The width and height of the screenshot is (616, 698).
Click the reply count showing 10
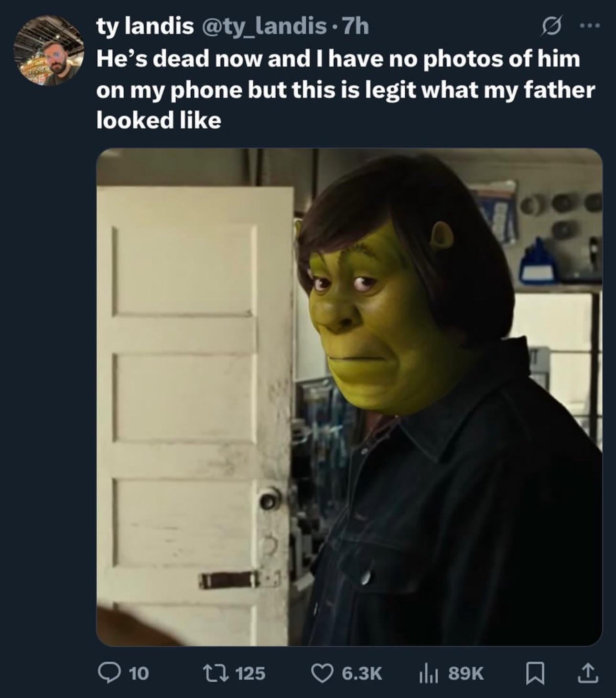click(139, 673)
